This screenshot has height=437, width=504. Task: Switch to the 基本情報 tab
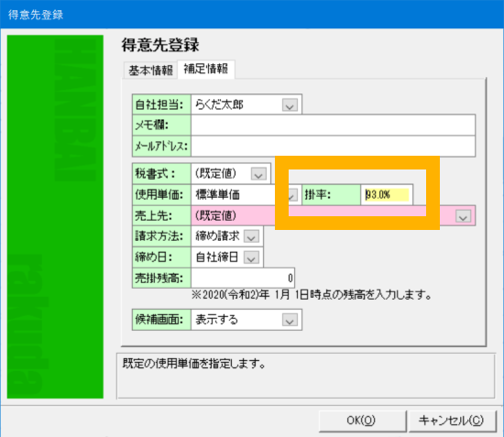point(150,70)
